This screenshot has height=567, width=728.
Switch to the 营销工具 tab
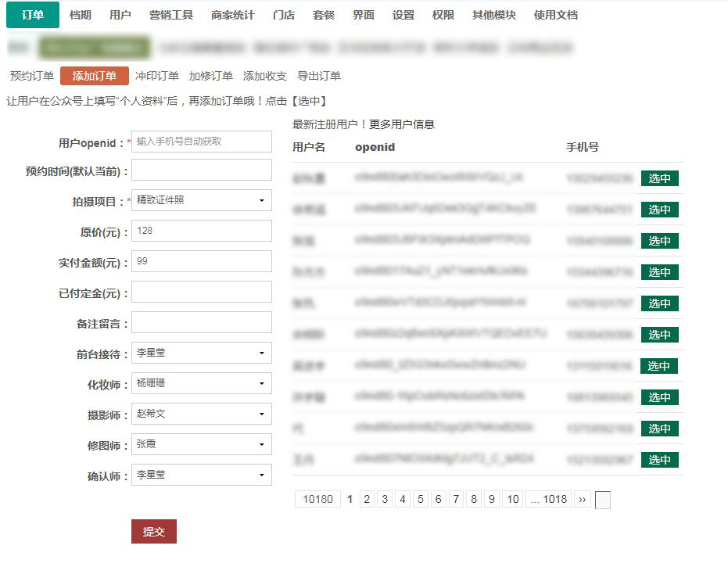[170, 15]
